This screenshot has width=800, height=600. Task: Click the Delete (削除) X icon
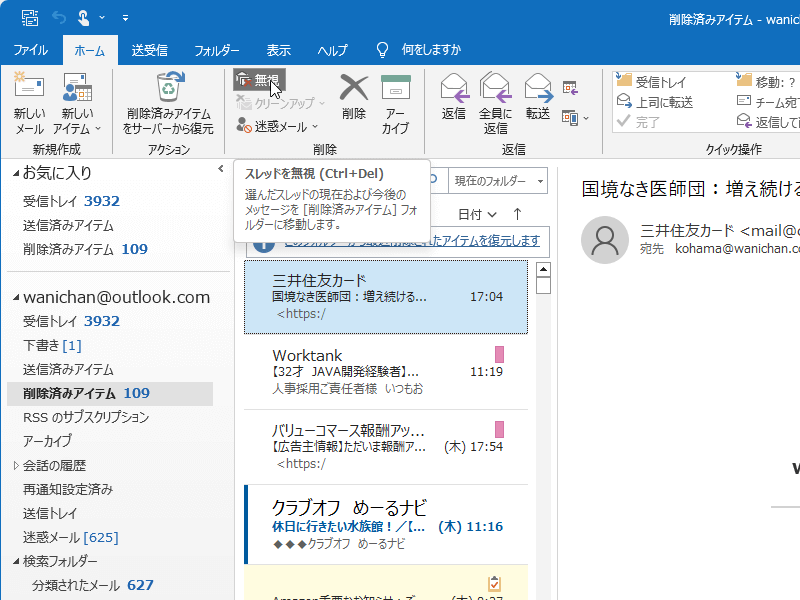[x=354, y=87]
